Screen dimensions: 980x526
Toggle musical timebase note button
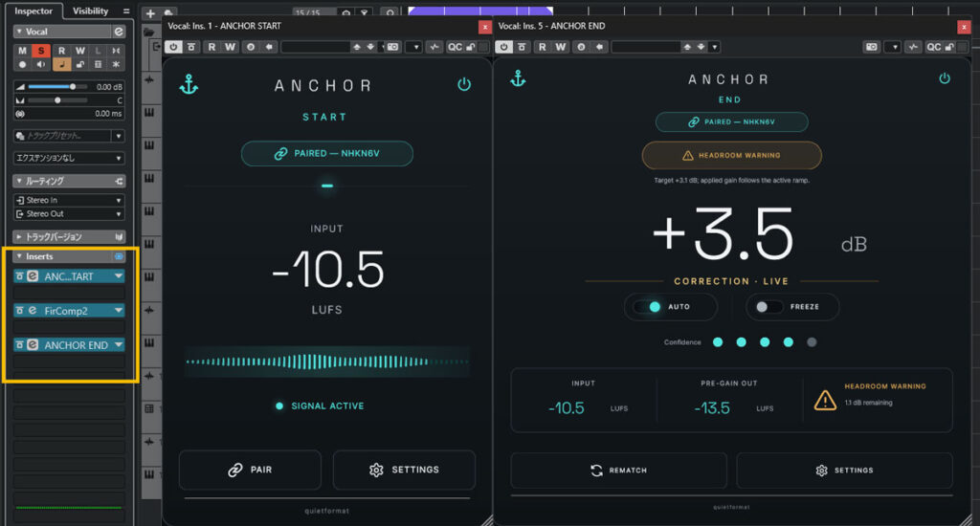pyautogui.click(x=61, y=64)
